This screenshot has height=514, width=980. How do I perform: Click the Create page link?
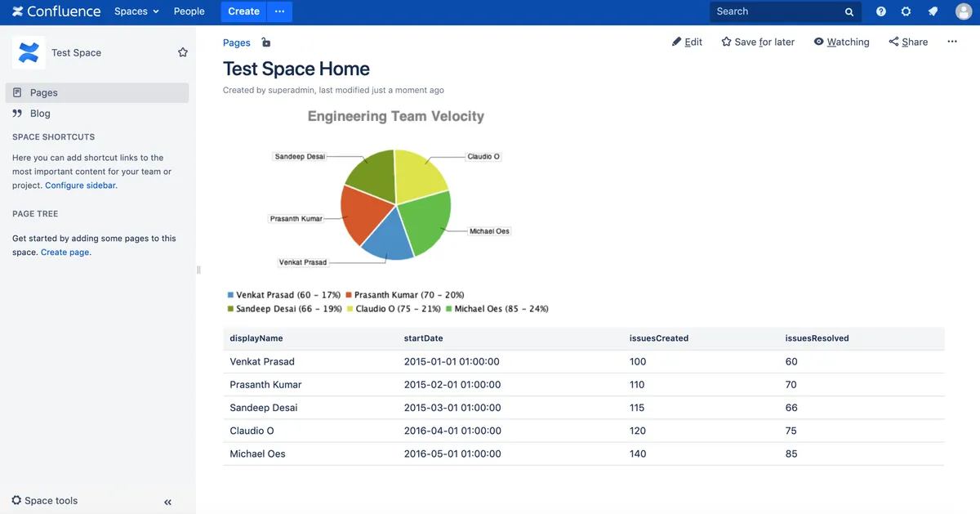[x=65, y=253]
